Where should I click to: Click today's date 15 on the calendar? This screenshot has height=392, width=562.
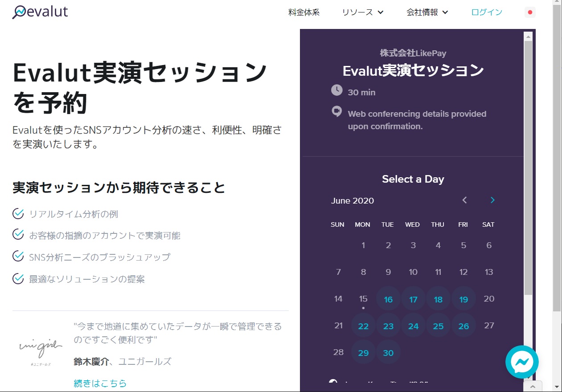(363, 299)
